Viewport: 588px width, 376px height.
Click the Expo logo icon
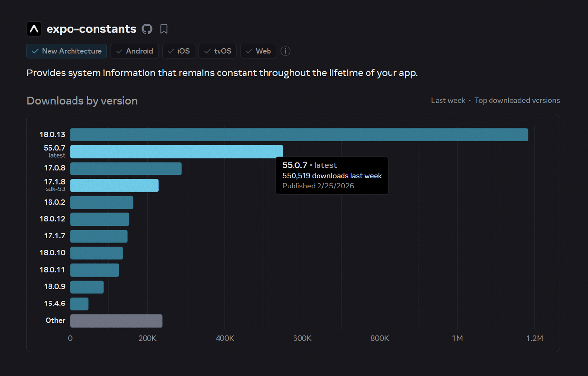pyautogui.click(x=34, y=29)
